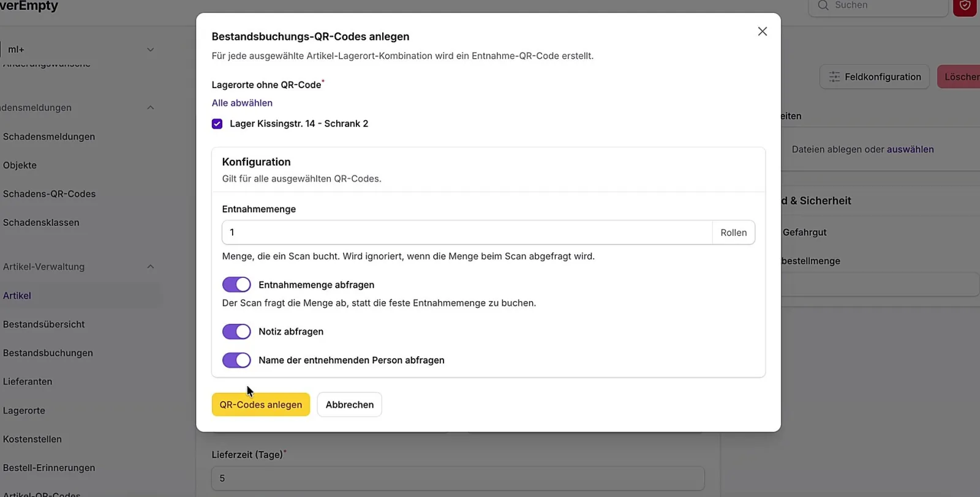Click the Lieferzeit (Tage) field

point(458,479)
